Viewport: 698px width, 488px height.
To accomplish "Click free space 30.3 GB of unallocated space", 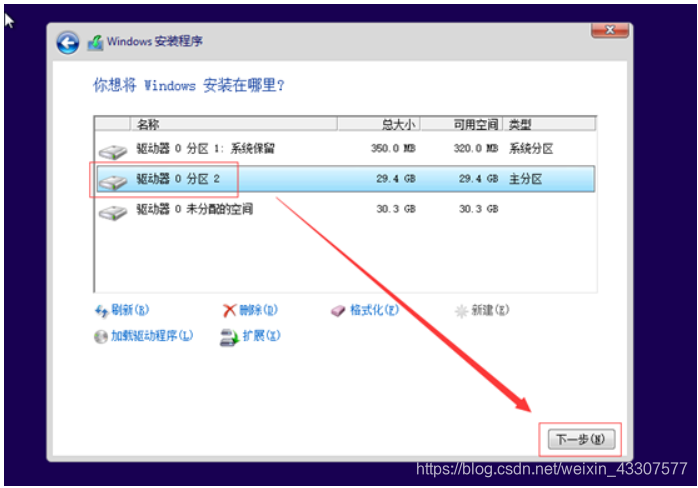I will [x=479, y=209].
